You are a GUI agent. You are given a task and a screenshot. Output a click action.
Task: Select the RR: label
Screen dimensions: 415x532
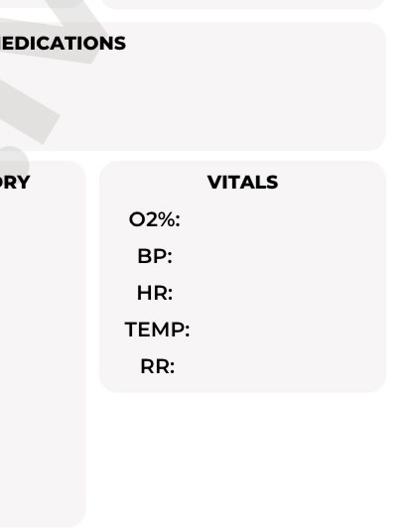click(157, 366)
